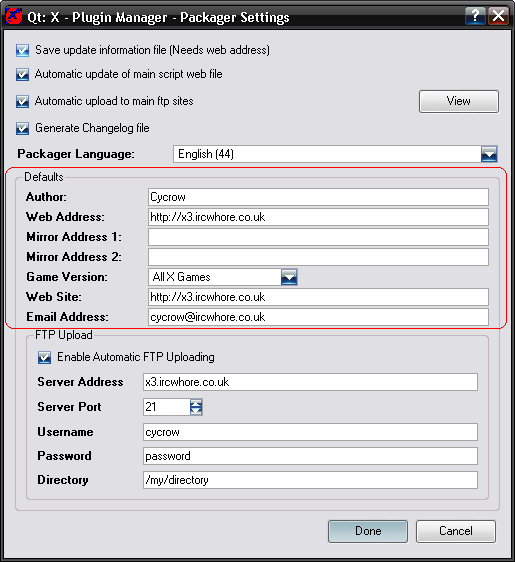This screenshot has width=515, height=562.
Task: Focus the Web Address text field
Action: (318, 217)
